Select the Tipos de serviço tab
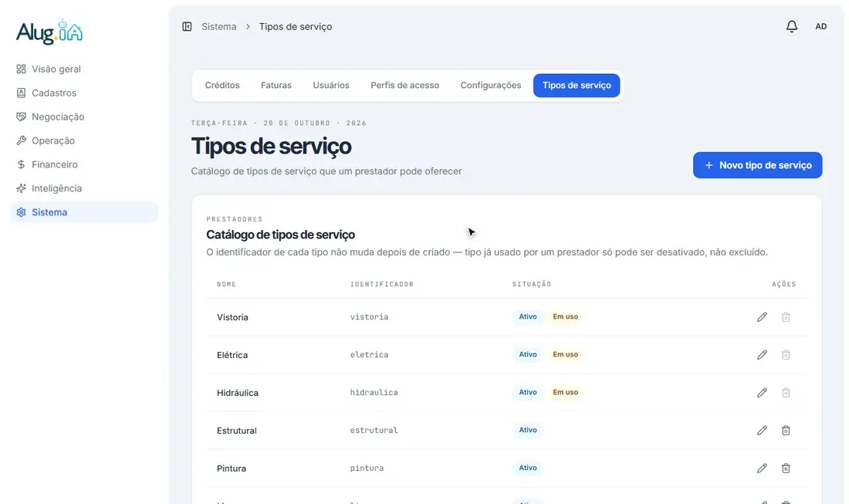849x504 pixels. (x=577, y=86)
